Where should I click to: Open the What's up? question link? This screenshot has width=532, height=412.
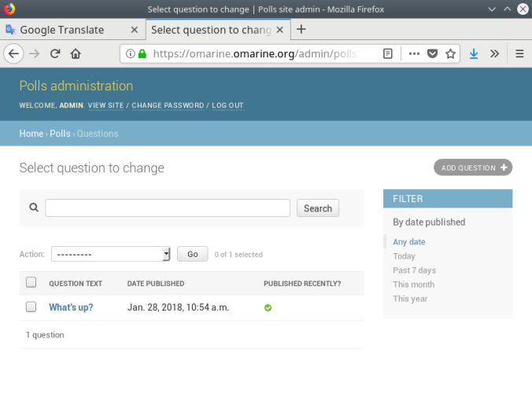coord(71,307)
